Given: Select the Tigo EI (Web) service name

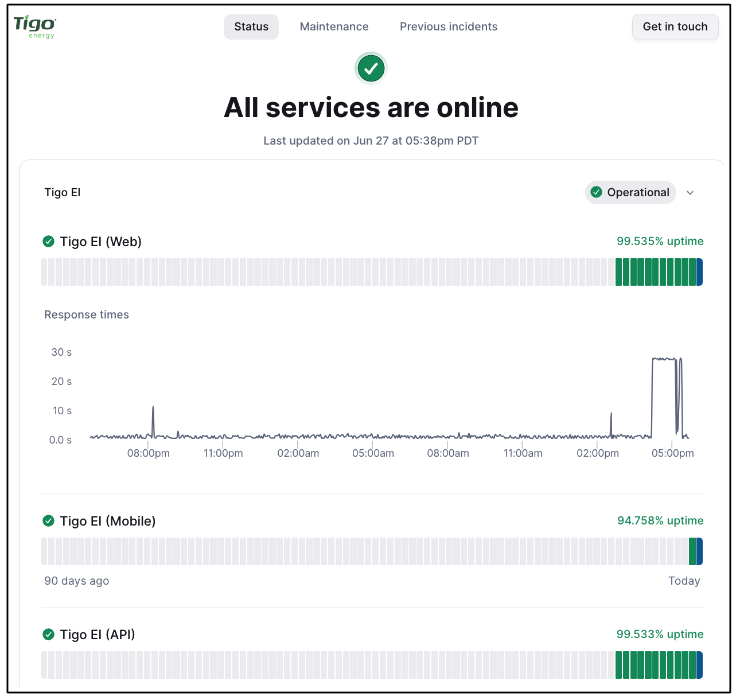Looking at the screenshot, I should tap(101, 242).
